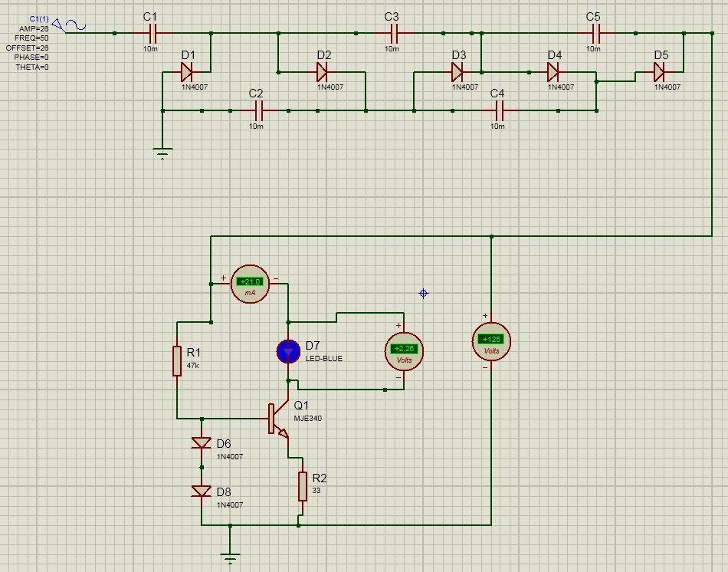Select the D1 diode symbol
728x572 pixels.
pyautogui.click(x=187, y=72)
